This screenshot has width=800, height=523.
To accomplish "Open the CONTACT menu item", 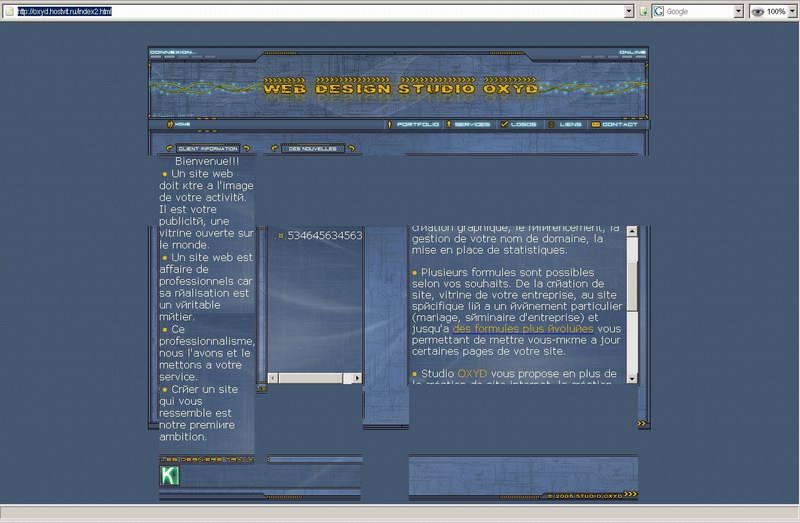I will click(619, 124).
